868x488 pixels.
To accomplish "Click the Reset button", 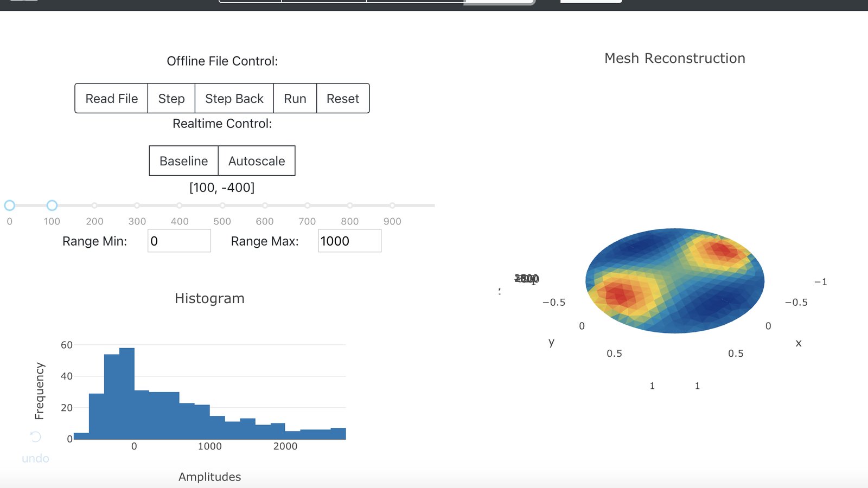I will coord(343,98).
